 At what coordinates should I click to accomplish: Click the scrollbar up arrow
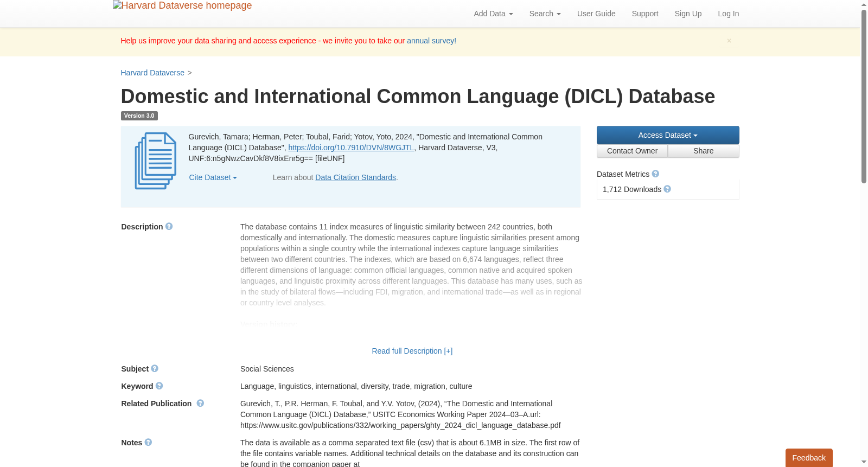click(x=864, y=4)
